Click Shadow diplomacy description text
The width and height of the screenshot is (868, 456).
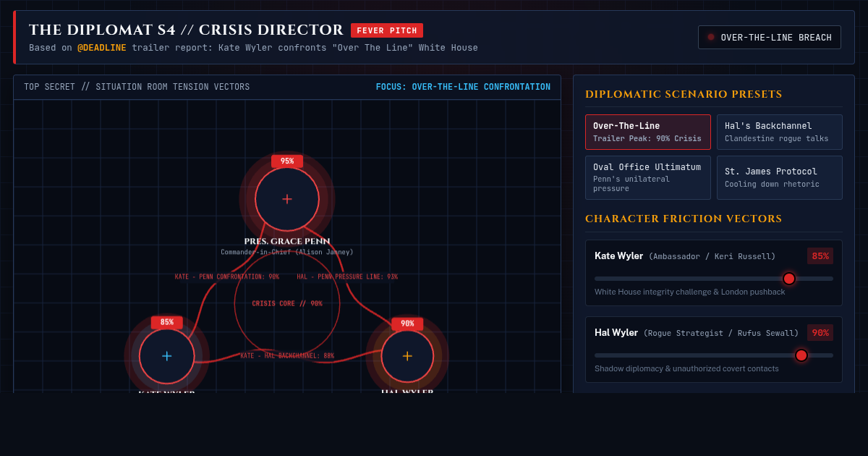pos(686,368)
